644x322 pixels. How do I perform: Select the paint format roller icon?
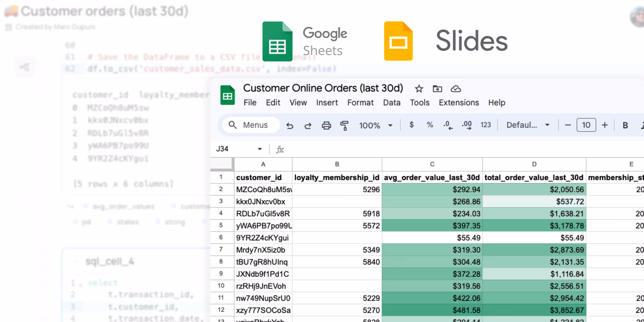344,125
